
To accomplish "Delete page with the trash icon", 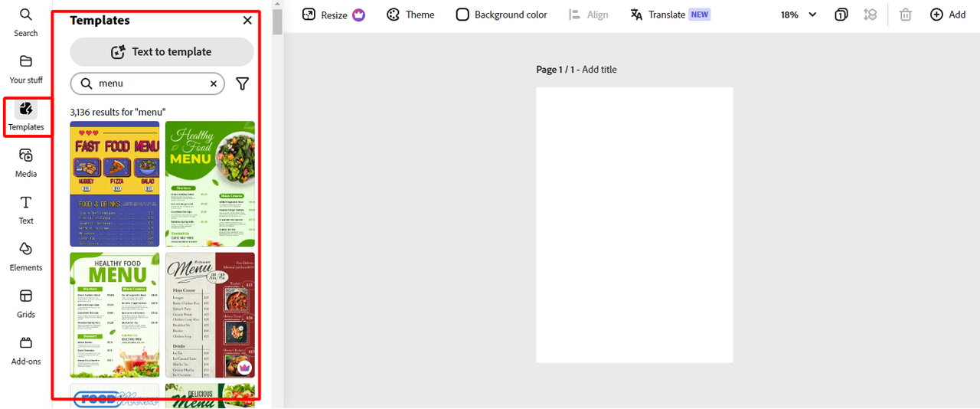I will point(906,15).
